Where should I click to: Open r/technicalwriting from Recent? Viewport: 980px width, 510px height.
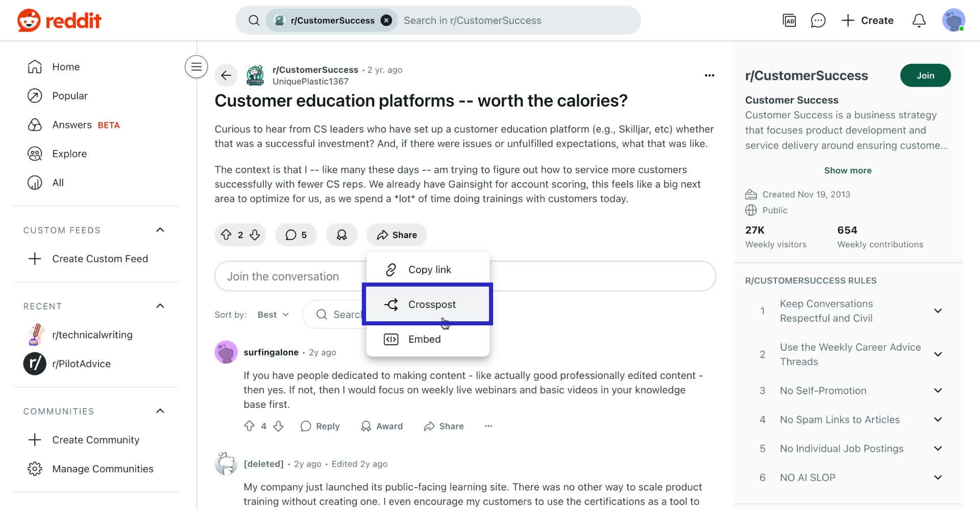[x=92, y=335]
